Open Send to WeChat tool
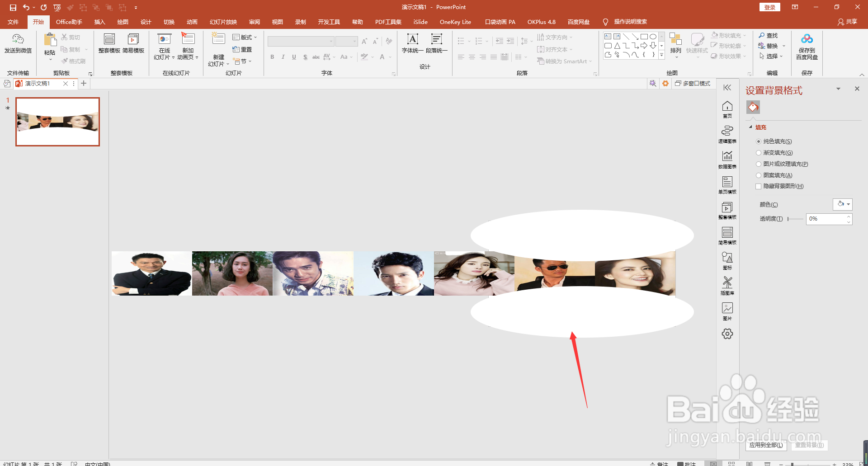This screenshot has width=868, height=466. (18, 44)
